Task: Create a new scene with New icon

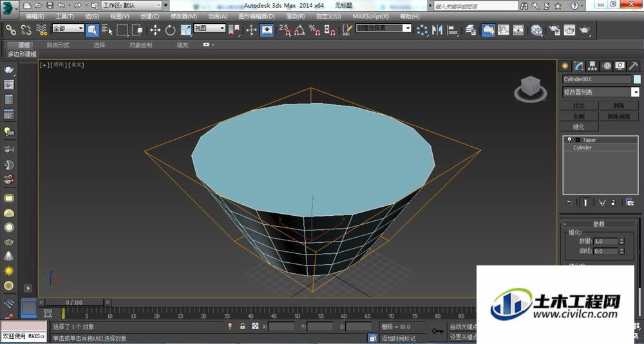Action: (27, 5)
